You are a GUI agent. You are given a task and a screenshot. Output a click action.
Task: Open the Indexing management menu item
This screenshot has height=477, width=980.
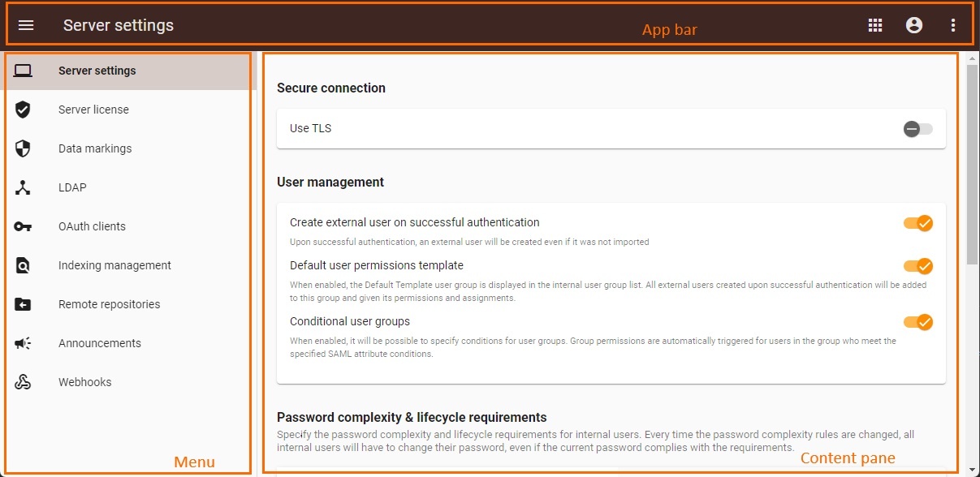point(114,265)
